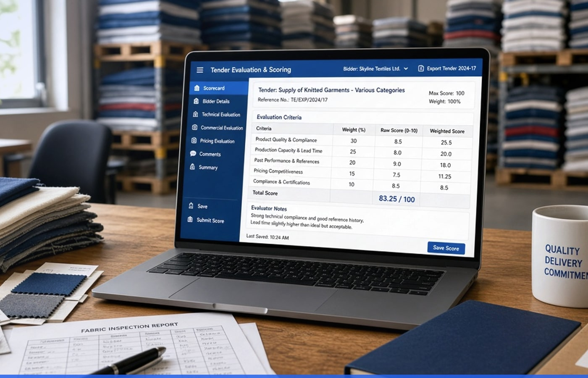This screenshot has width=588, height=378.
Task: Click Past Performance & References row label
Action: tap(286, 160)
